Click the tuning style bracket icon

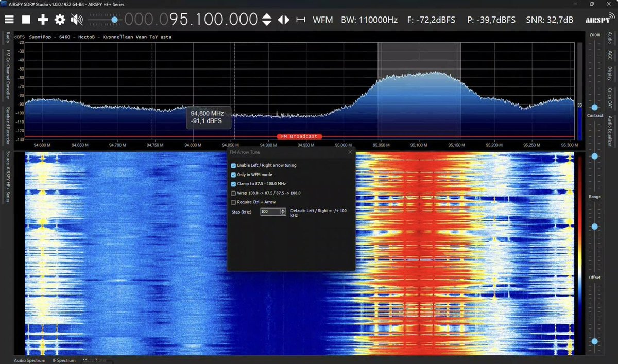tap(301, 20)
